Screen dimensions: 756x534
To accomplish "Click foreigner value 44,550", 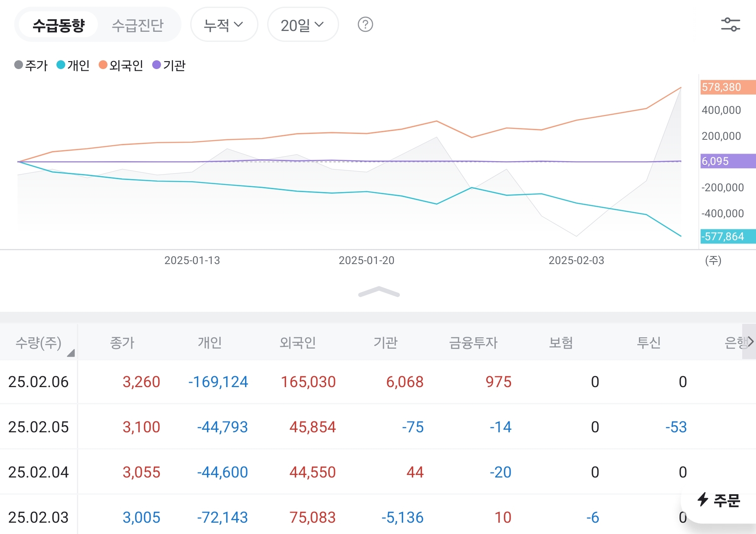I will 313,472.
